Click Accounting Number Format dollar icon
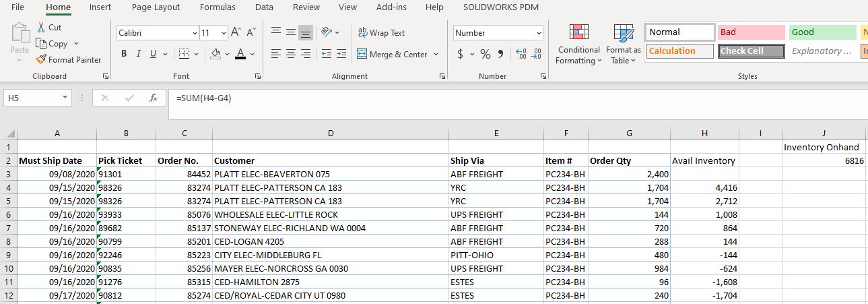Viewport: 868px width, 304px height. (x=460, y=54)
